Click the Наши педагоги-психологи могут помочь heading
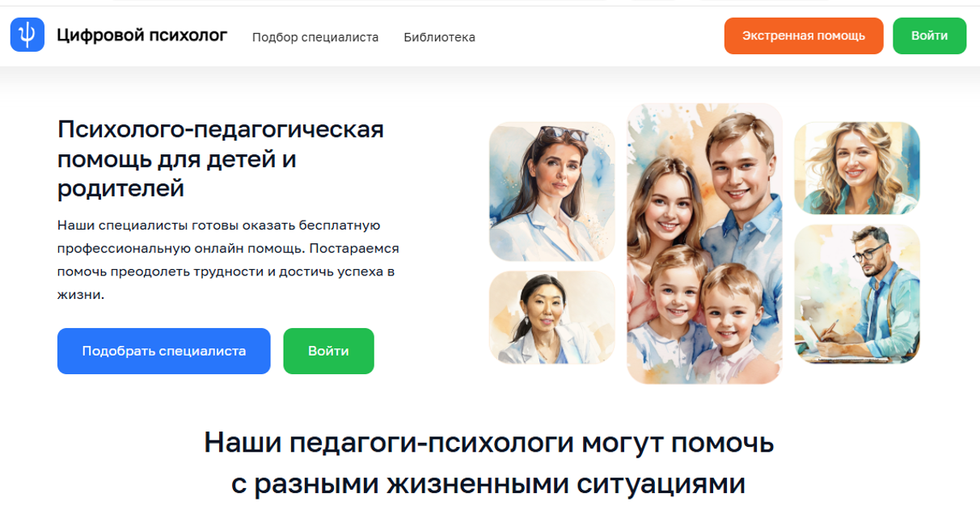This screenshot has width=980, height=514. coord(489,442)
